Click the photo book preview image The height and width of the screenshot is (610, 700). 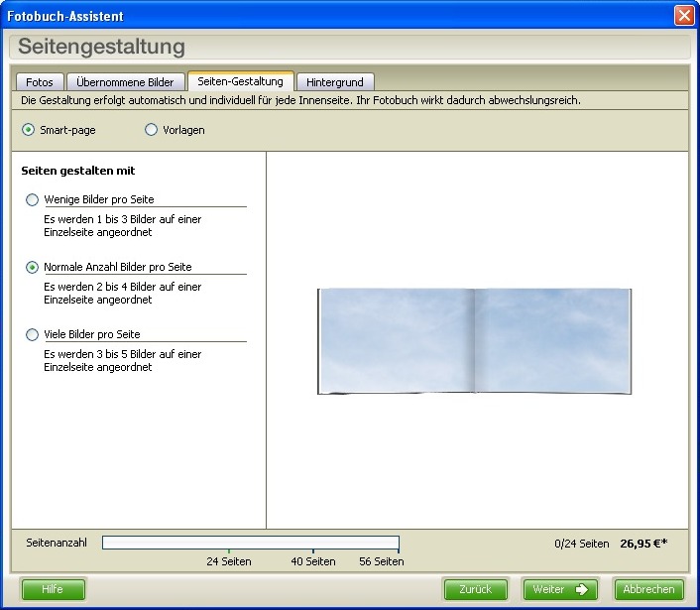click(474, 341)
